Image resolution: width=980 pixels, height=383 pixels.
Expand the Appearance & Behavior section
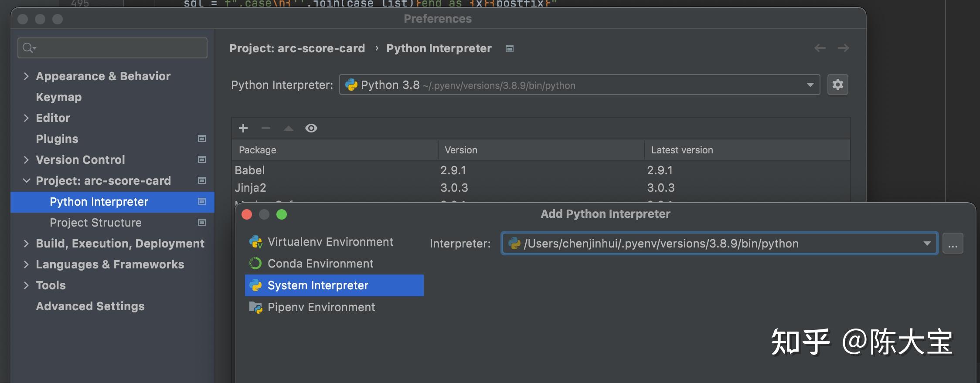point(26,76)
